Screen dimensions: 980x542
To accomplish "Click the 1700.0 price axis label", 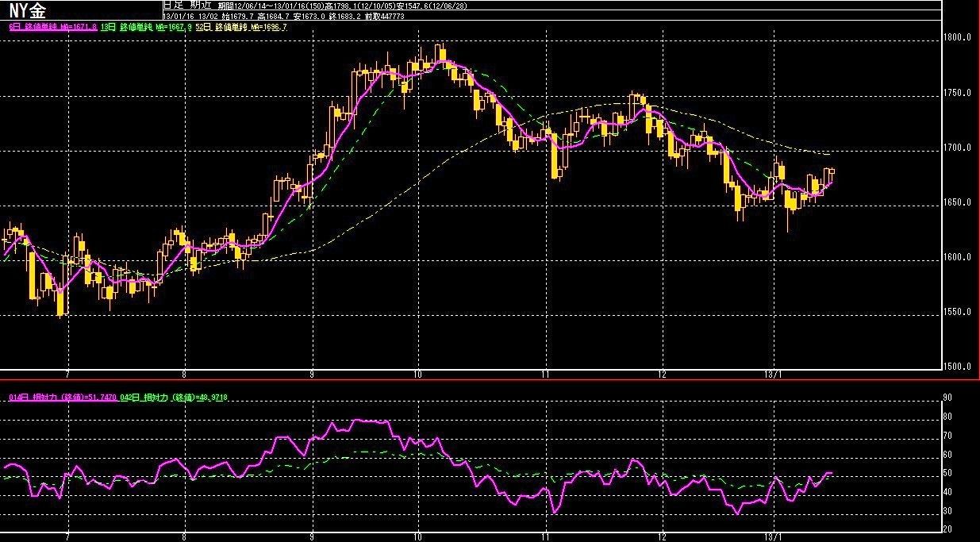I will (x=959, y=148).
